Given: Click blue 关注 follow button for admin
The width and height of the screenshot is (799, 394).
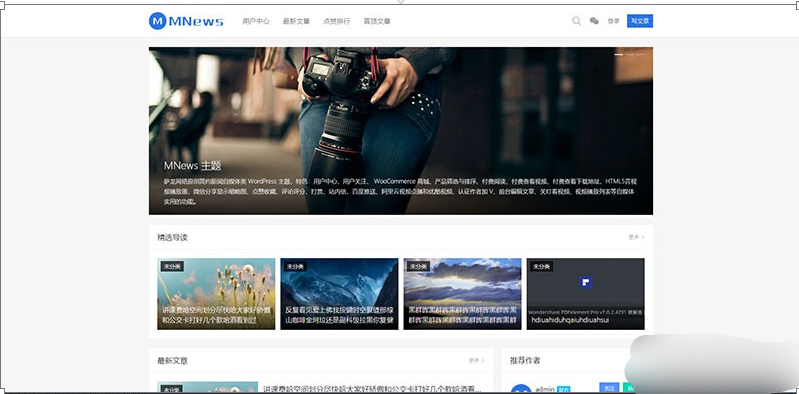Looking at the screenshot, I should coord(609,388).
